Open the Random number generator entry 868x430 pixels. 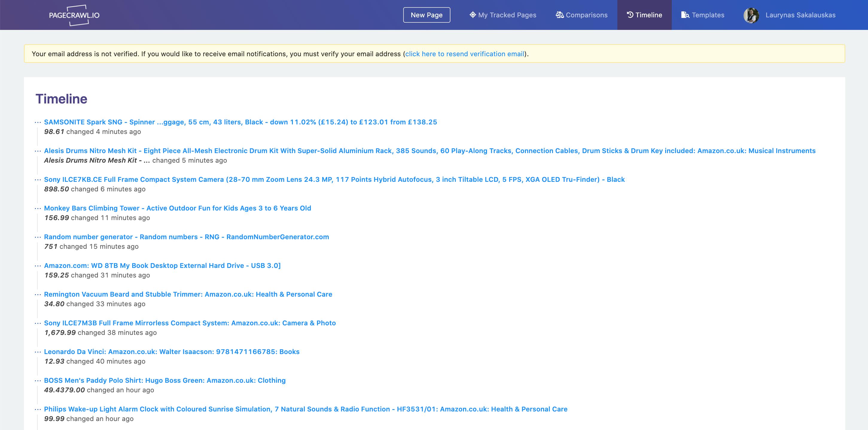coord(186,237)
